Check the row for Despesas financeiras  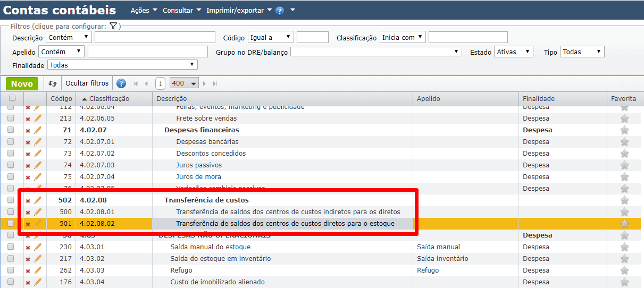11,130
